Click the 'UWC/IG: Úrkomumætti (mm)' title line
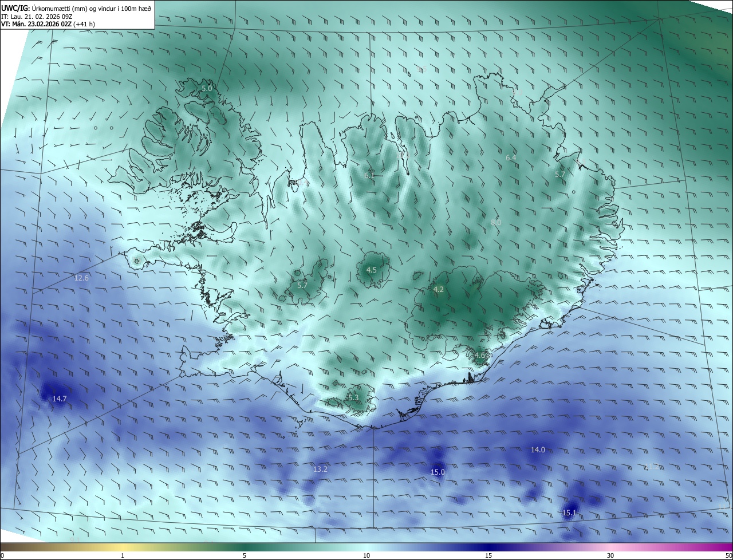 [77, 8]
